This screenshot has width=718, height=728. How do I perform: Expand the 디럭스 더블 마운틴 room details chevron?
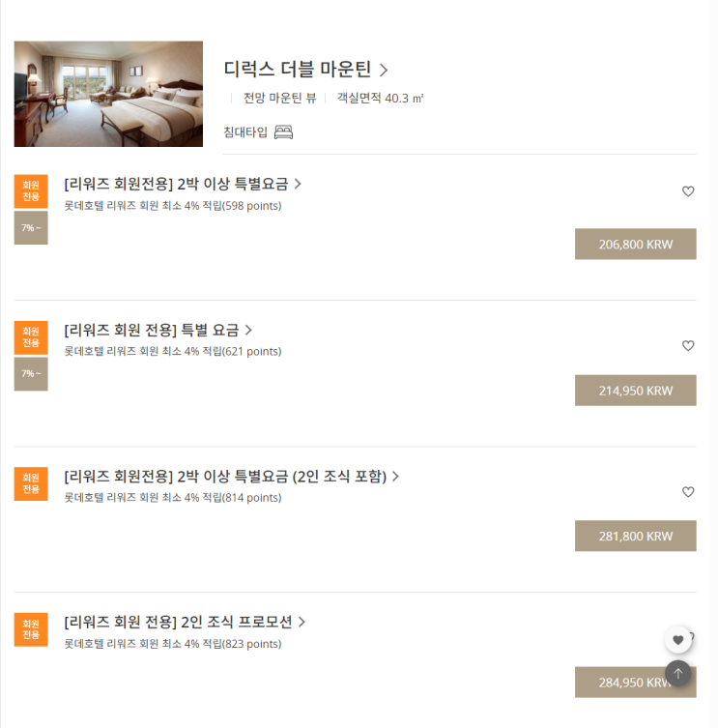tap(384, 70)
